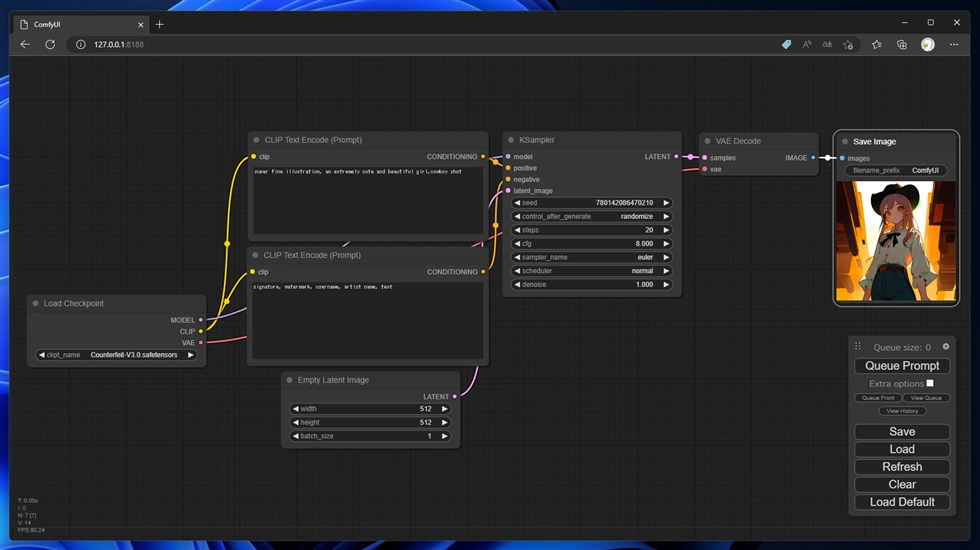Increase the steps value with right arrow
This screenshot has width=980, height=550.
(x=666, y=230)
